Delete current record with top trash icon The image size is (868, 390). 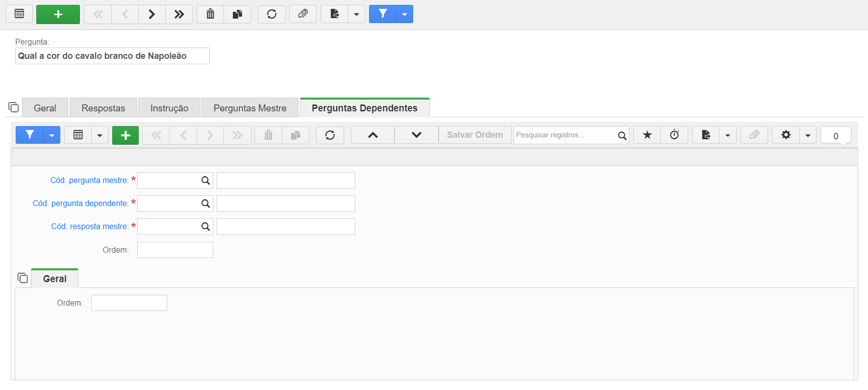(210, 14)
